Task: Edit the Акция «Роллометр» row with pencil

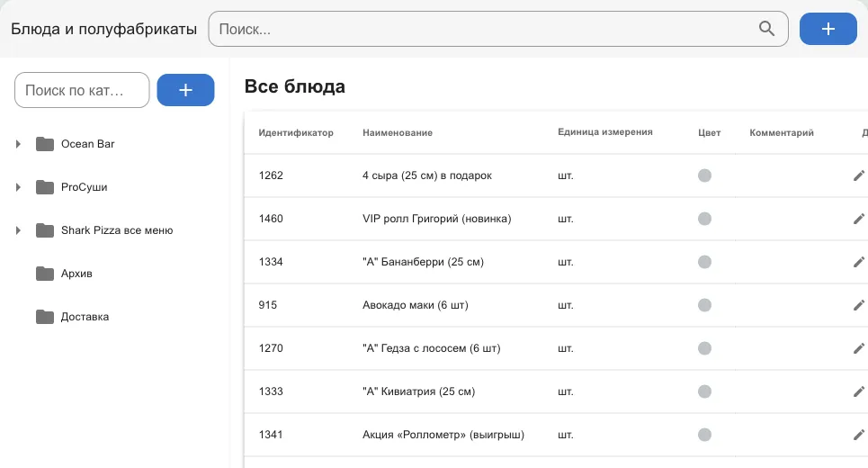Action: [859, 435]
